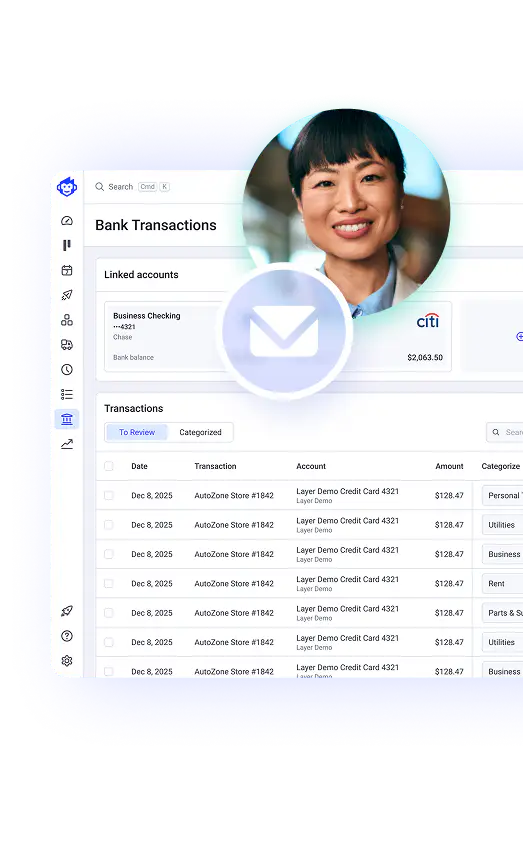Click the Bank Transactions page title

click(x=156, y=225)
